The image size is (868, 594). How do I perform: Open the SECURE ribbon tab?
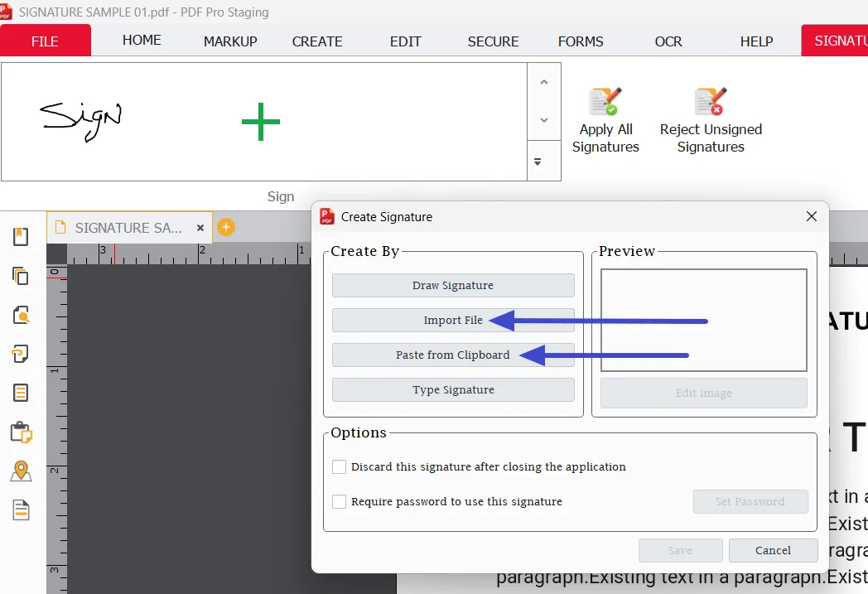493,41
